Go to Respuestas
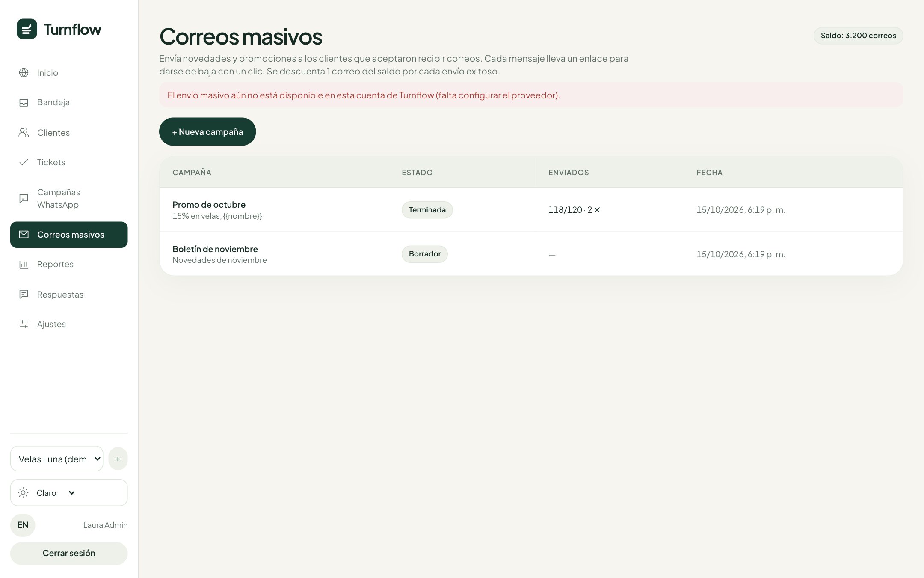The width and height of the screenshot is (924, 578). (69, 295)
